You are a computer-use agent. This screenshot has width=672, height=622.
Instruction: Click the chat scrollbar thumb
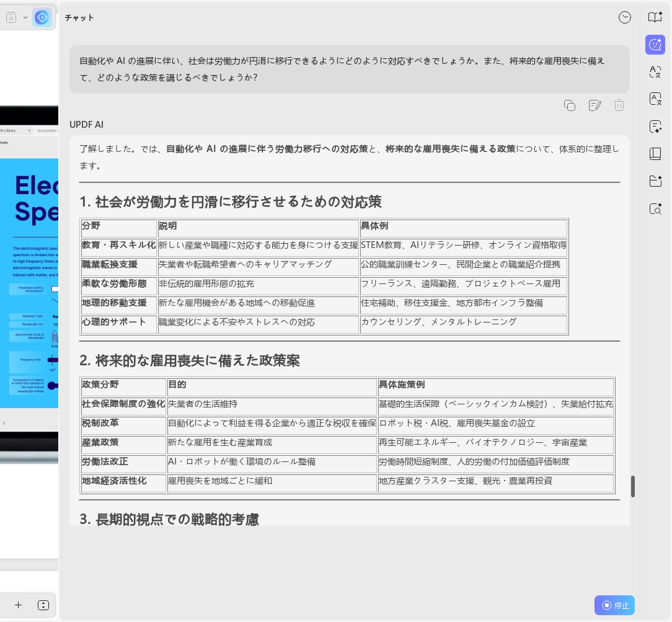tap(632, 486)
